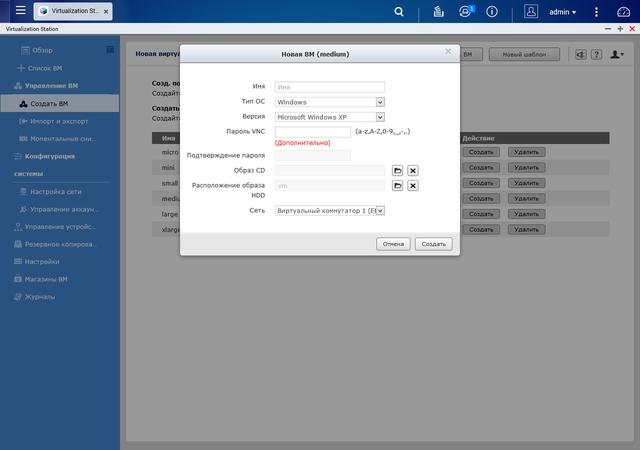Click the user profile icon next to admin

[531, 11]
